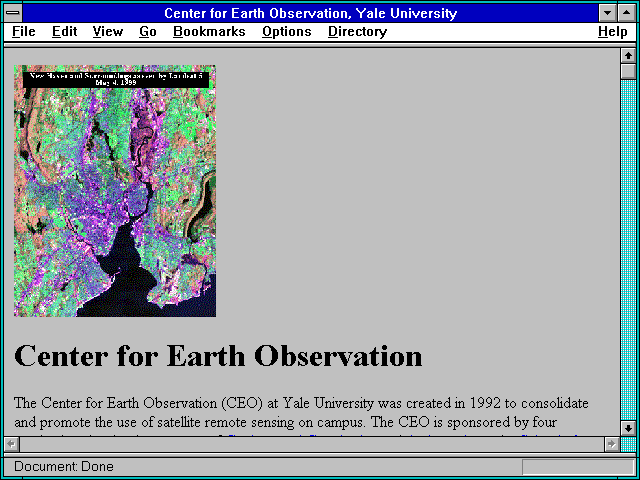Click the horizontal scrollbar left arrow

11,444
